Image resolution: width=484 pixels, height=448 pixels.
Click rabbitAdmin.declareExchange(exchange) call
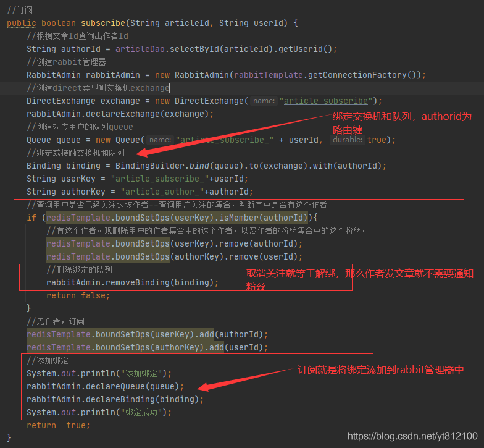(x=118, y=114)
